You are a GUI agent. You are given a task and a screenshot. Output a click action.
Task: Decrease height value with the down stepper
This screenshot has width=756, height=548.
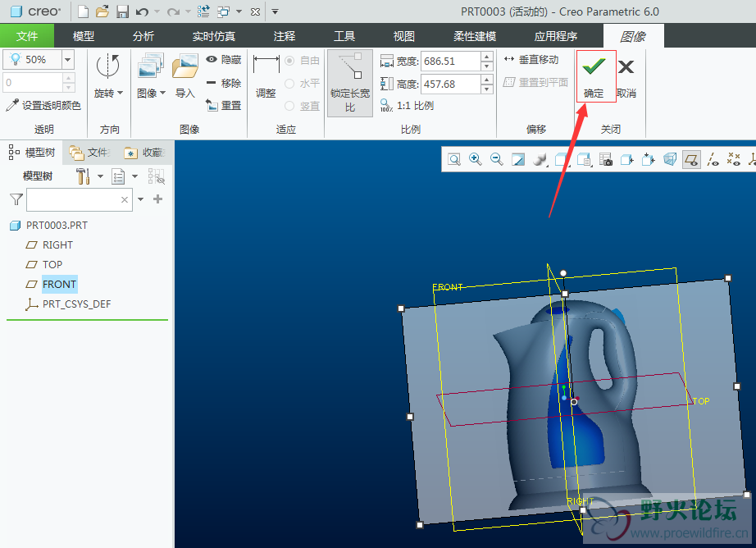click(x=487, y=89)
